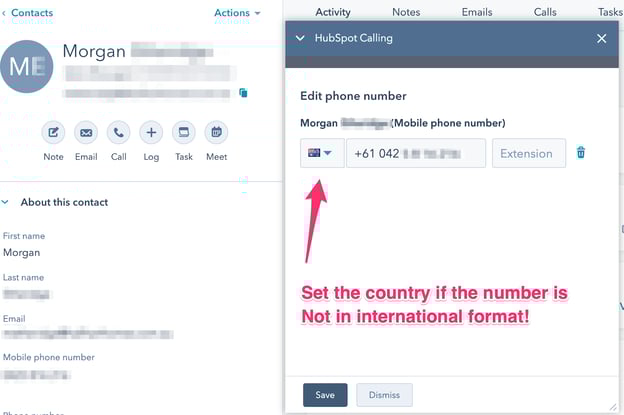Start a call with Call icon
Image resolution: width=624 pixels, height=415 pixels.
(x=119, y=132)
